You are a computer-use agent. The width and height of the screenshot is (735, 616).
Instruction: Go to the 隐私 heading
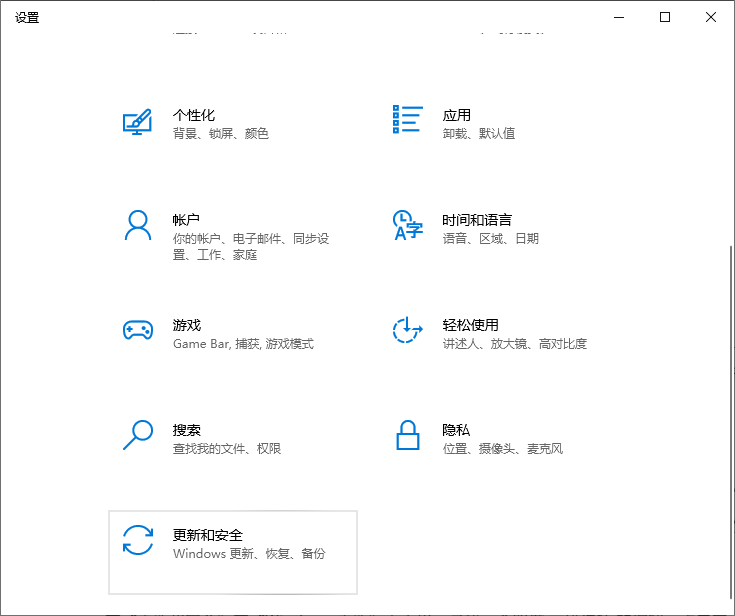(x=456, y=430)
